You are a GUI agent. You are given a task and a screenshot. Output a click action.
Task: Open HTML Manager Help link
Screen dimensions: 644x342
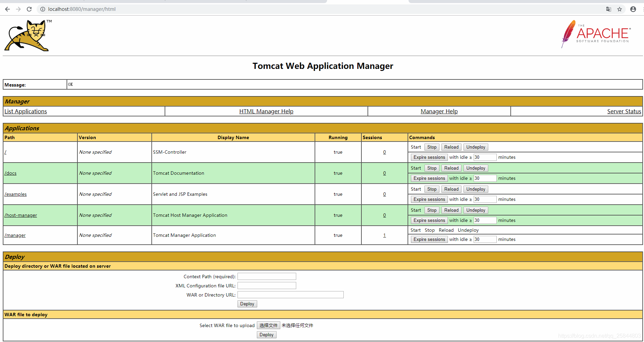coord(266,111)
